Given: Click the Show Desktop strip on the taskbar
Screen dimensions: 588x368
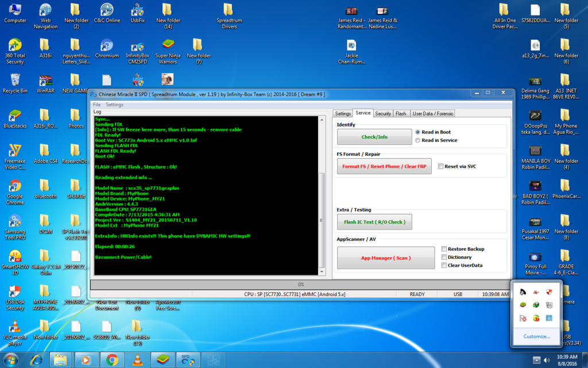Looking at the screenshot, I should point(585,360).
